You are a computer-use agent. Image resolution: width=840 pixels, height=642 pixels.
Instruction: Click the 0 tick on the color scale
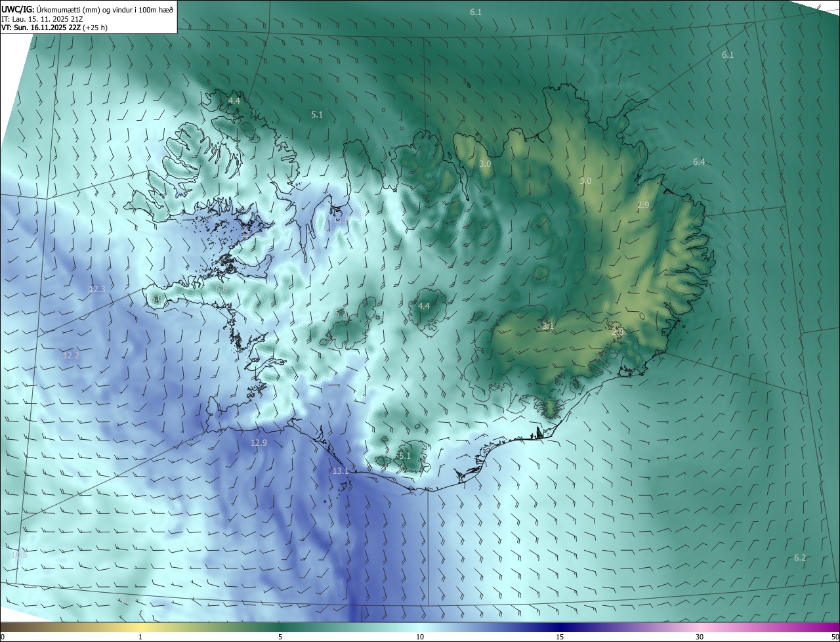[2, 637]
